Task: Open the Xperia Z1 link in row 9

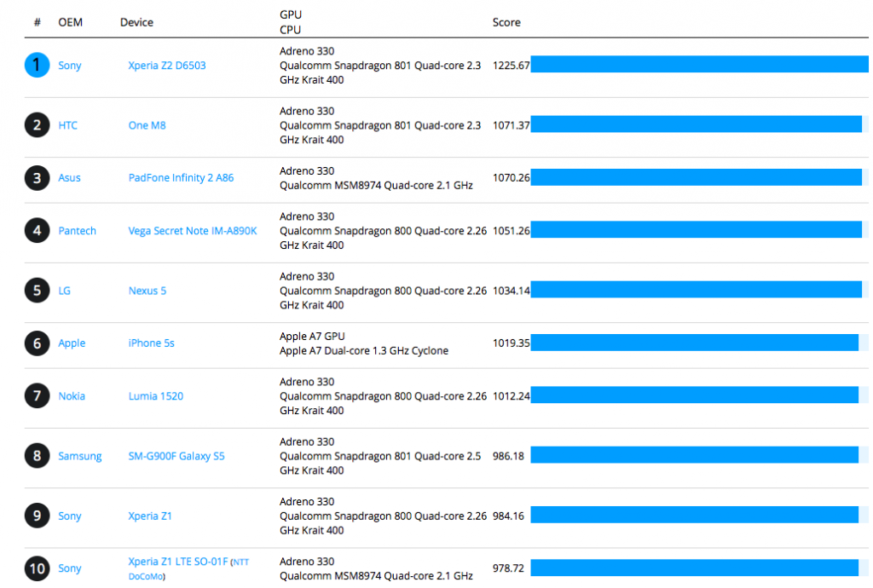Action: click(150, 516)
